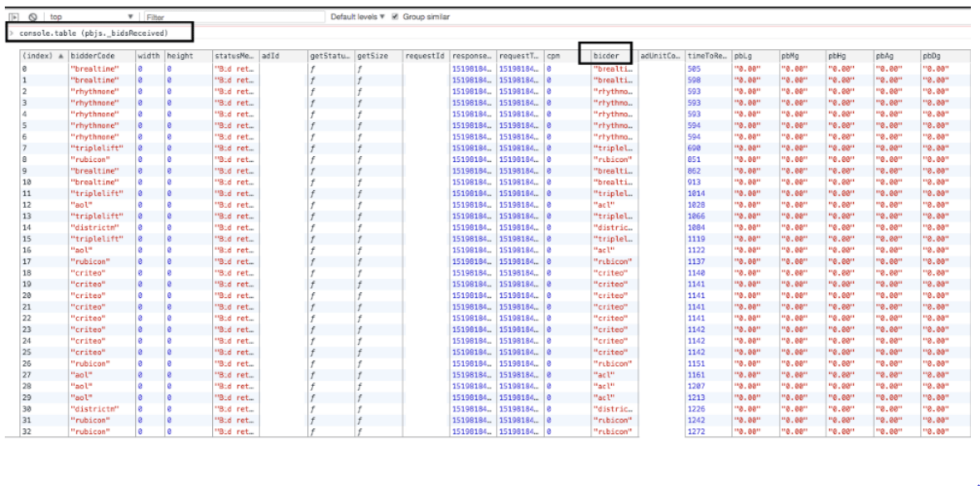
Task: Click the bidder column header
Action: [x=606, y=56]
